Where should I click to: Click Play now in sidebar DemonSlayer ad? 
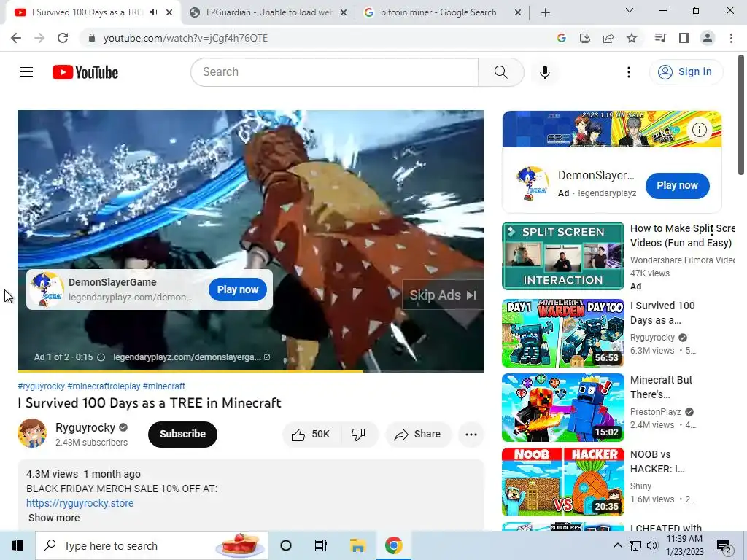678,186
